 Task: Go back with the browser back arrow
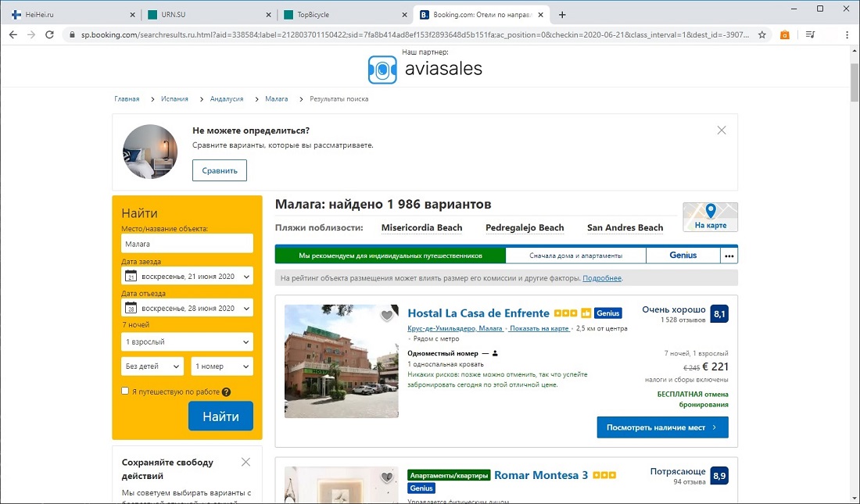pos(13,34)
